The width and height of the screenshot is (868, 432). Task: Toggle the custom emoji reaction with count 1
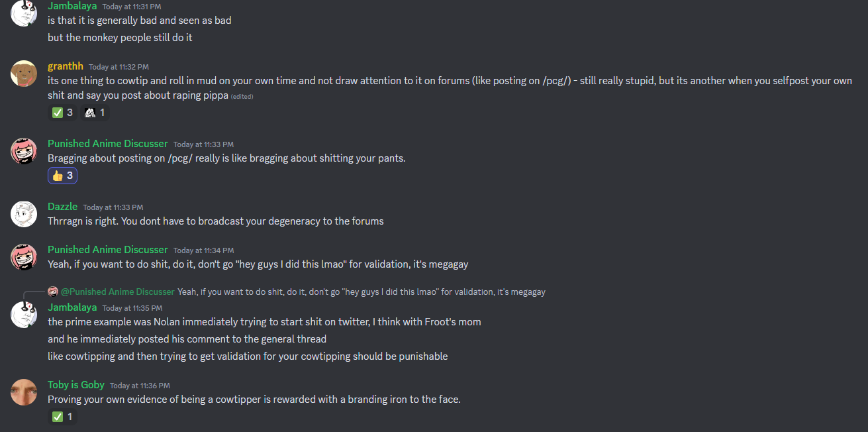tap(95, 113)
